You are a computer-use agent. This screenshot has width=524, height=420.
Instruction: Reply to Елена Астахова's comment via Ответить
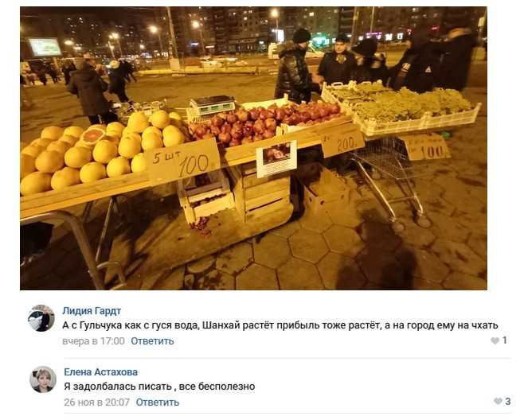tap(158, 402)
